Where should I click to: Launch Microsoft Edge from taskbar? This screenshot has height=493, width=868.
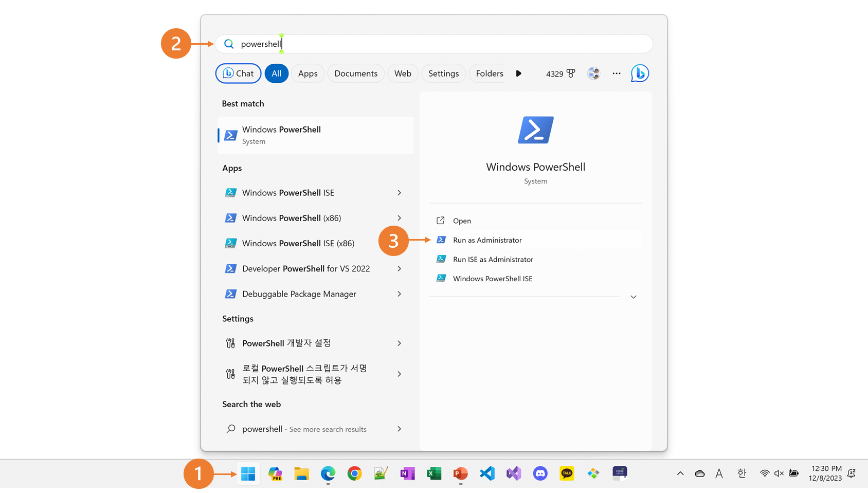[x=328, y=473]
